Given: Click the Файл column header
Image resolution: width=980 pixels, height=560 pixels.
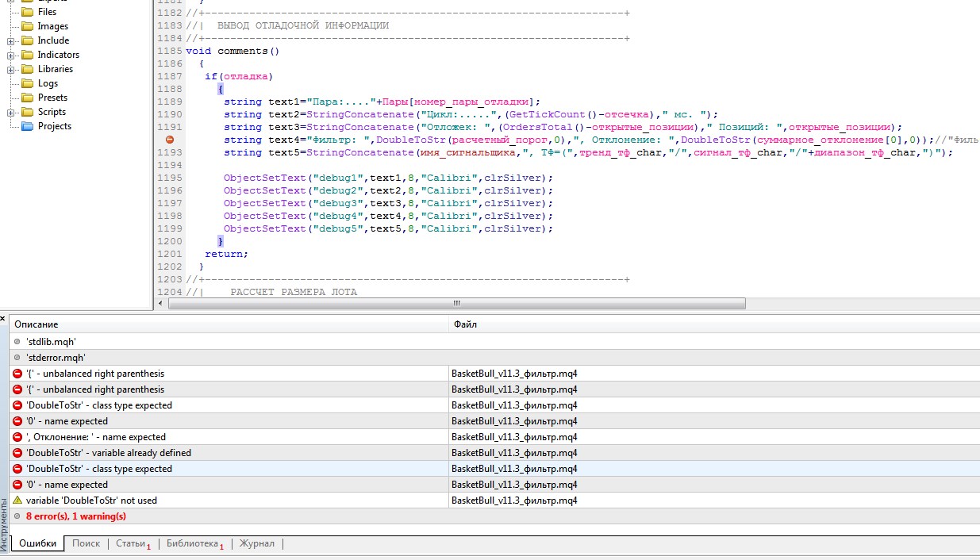Looking at the screenshot, I should tap(464, 324).
